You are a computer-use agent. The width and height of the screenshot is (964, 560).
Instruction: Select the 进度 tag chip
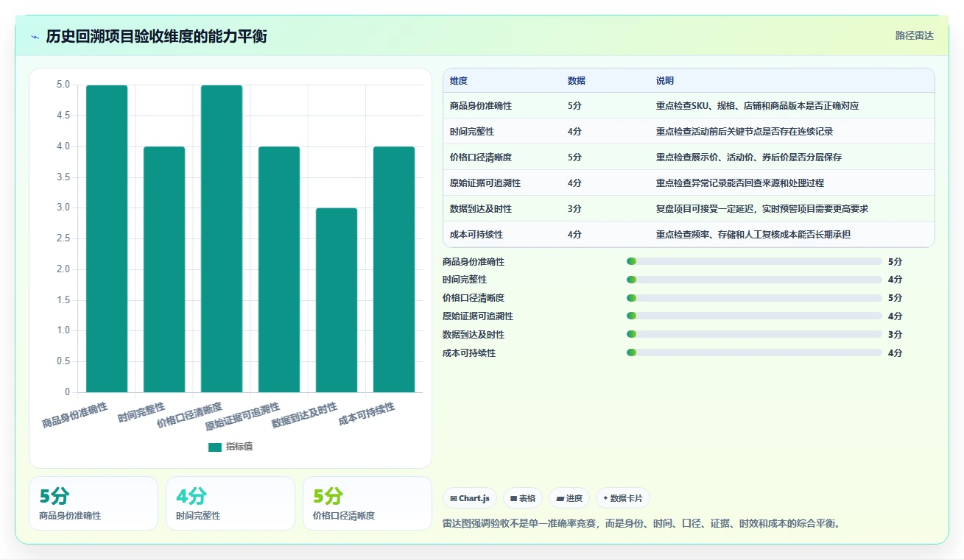[x=569, y=498]
